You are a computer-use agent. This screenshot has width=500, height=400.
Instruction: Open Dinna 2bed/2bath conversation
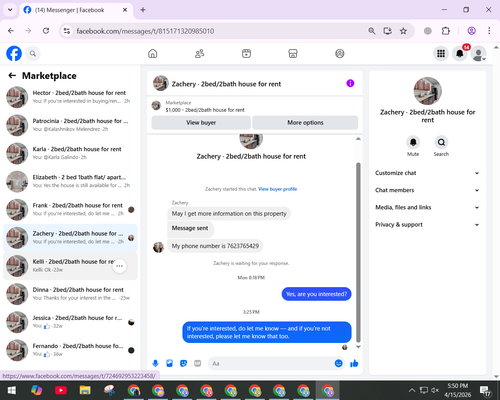click(70, 294)
